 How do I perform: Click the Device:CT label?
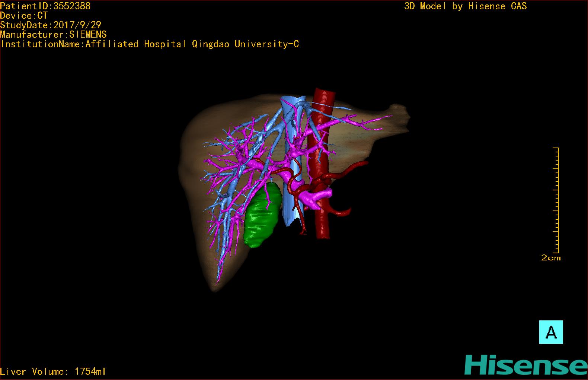pos(24,16)
